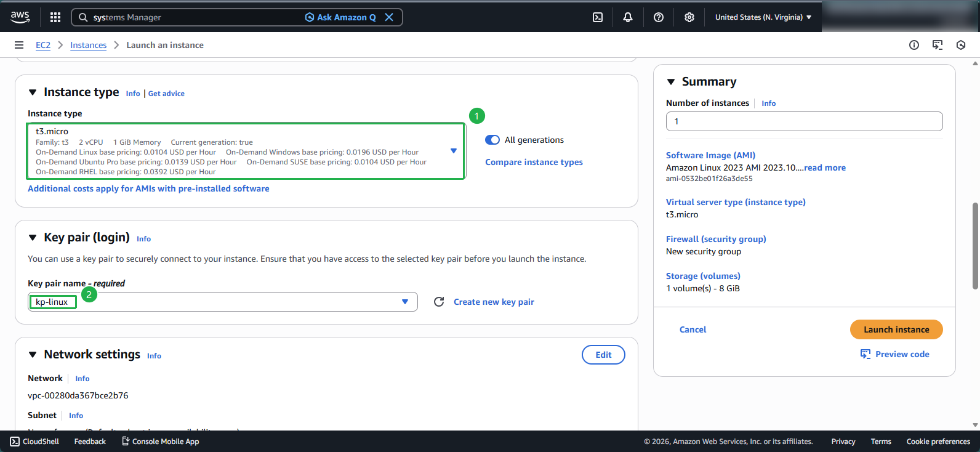Open the settings gear in top bar

[x=689, y=17]
